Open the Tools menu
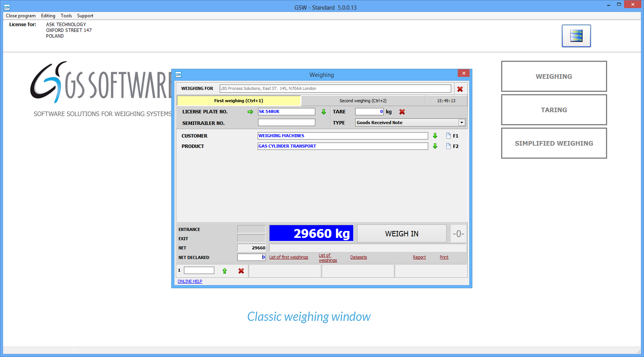Screen dimensions: 644x357 pyautogui.click(x=66, y=16)
